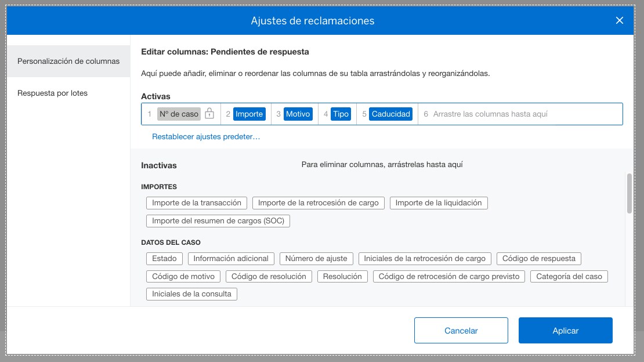The width and height of the screenshot is (644, 362).
Task: Pick Importe de la transacción inactive column
Action: coord(197,202)
